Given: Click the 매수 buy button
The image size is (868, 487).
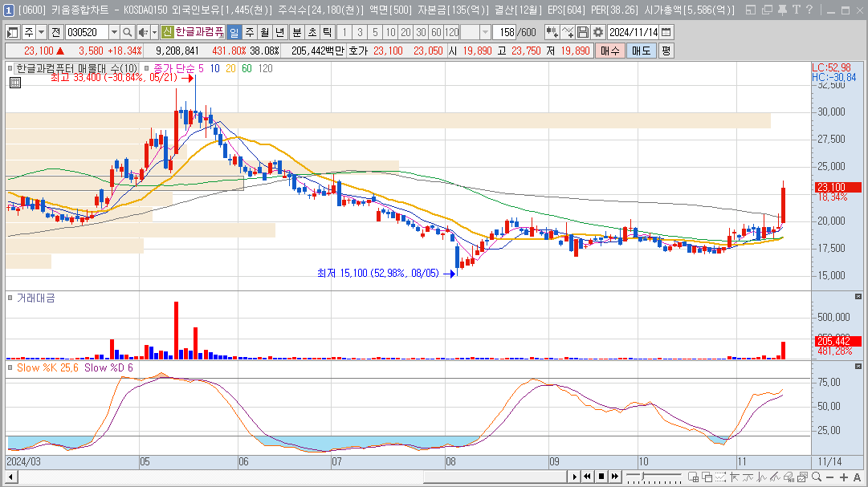Looking at the screenshot, I should [x=610, y=51].
